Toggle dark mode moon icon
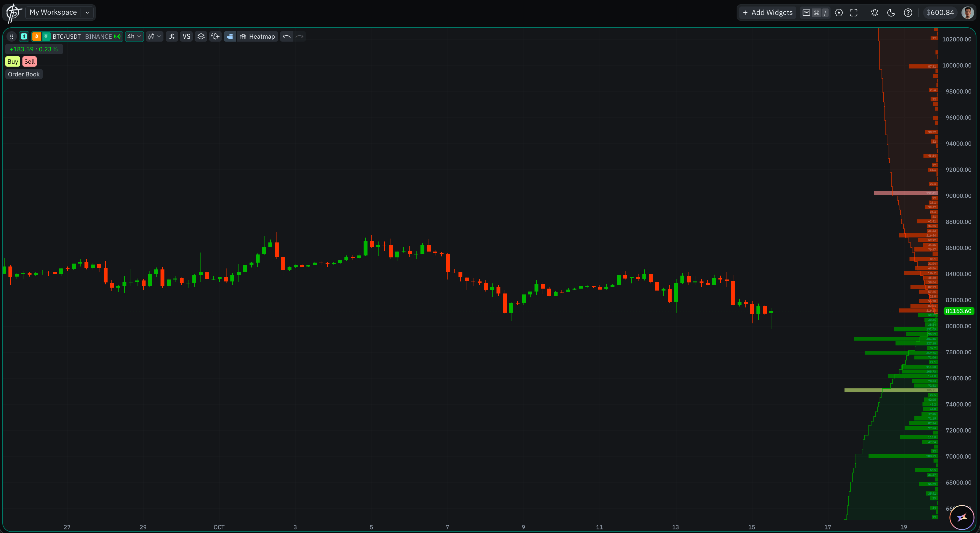 (x=891, y=13)
